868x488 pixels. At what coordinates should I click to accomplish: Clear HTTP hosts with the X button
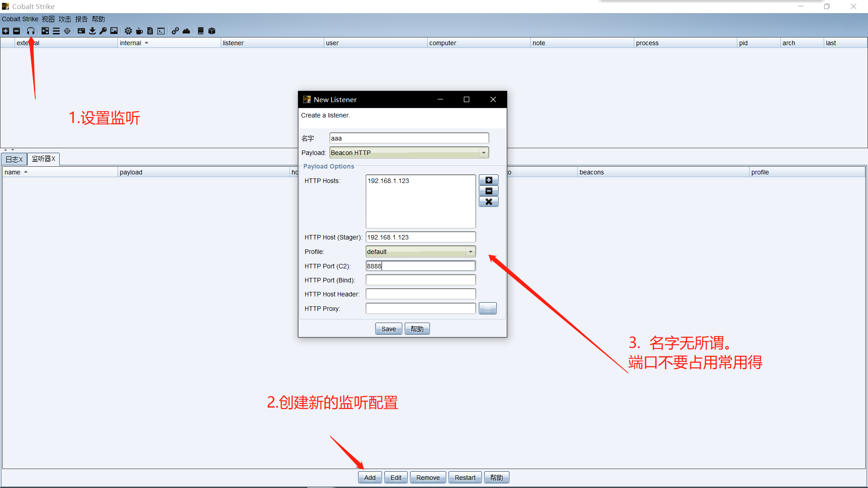pos(488,202)
